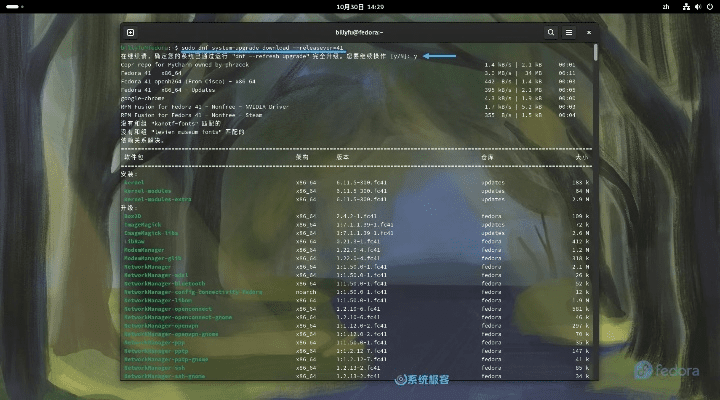Click the ImageMagick package line
This screenshot has height=400, width=720.
(x=144, y=224)
